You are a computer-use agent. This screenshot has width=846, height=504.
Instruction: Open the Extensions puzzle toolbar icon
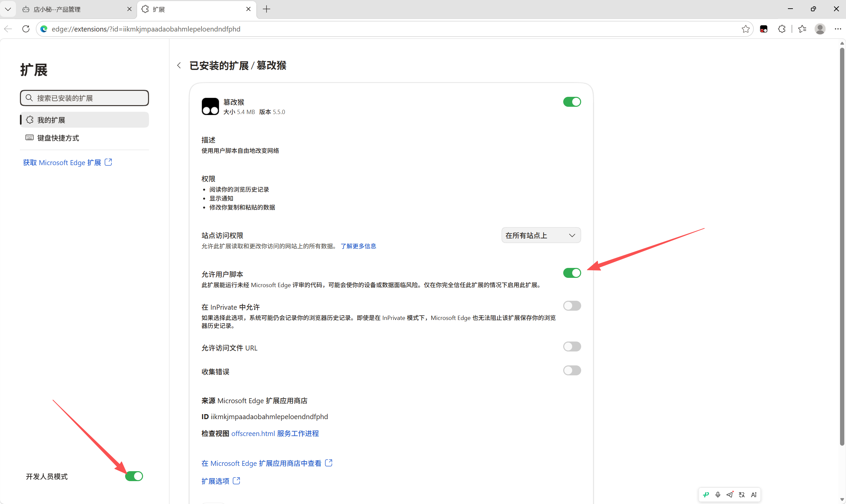click(781, 29)
